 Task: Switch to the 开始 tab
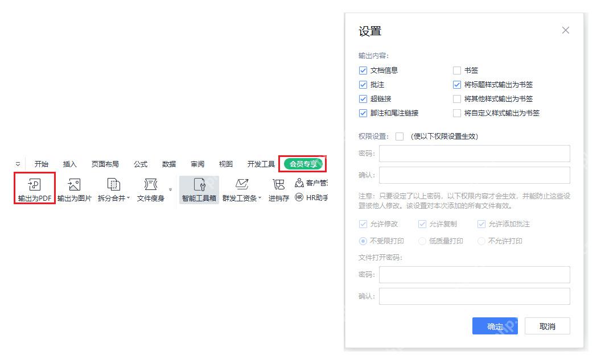click(42, 164)
